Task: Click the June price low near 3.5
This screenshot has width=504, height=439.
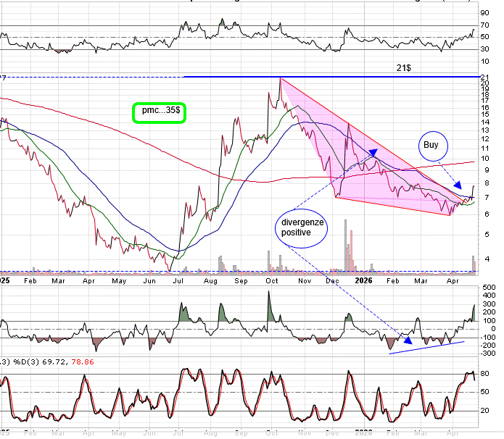Action: [171, 269]
